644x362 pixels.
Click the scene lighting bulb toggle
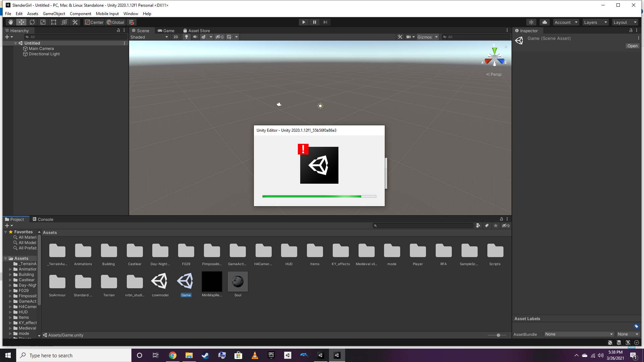pos(186,37)
